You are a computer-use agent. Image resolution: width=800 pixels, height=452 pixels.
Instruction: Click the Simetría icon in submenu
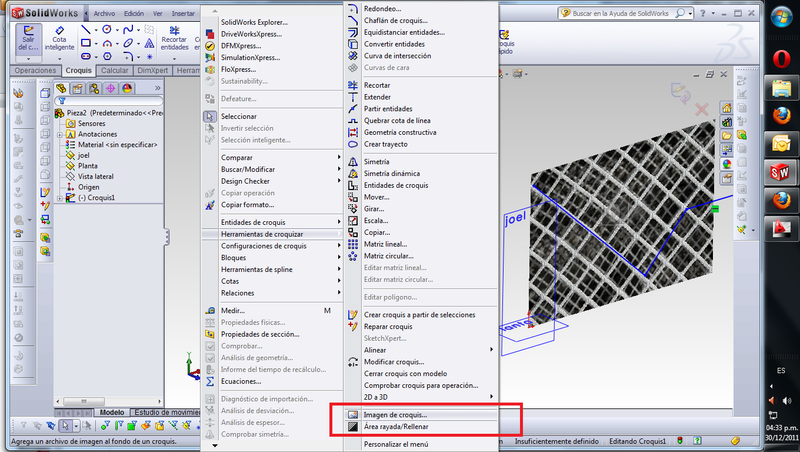[x=353, y=162]
